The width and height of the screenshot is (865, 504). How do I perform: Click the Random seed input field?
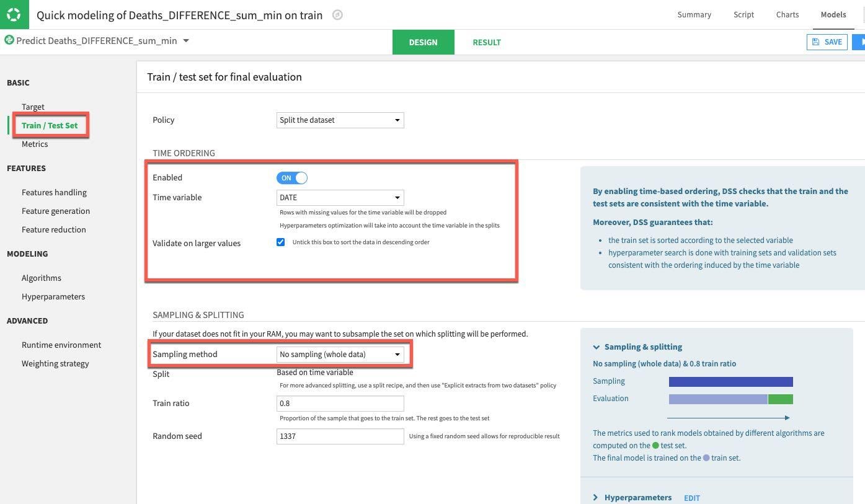(340, 436)
